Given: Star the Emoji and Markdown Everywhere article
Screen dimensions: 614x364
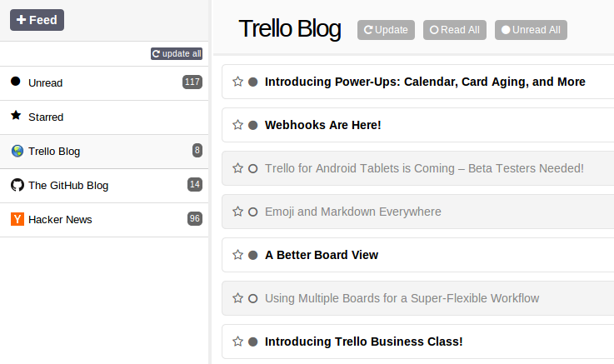Looking at the screenshot, I should (x=237, y=212).
